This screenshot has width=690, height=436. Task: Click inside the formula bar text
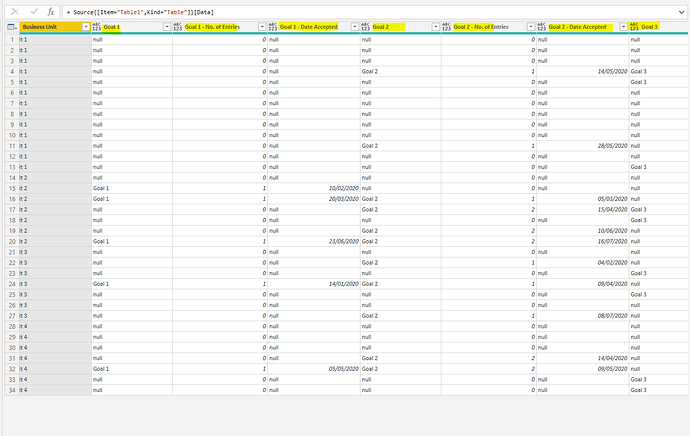(x=140, y=12)
